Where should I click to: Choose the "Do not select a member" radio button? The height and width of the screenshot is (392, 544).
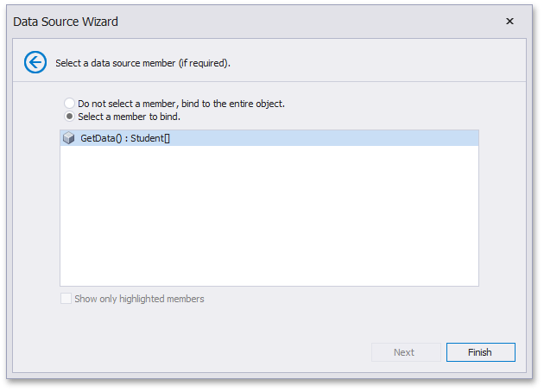point(69,104)
